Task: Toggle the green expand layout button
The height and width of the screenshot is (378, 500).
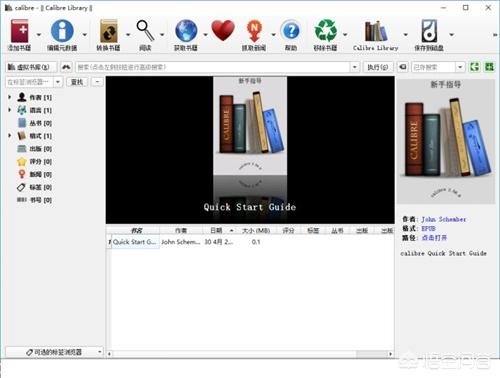Action: tap(475, 67)
